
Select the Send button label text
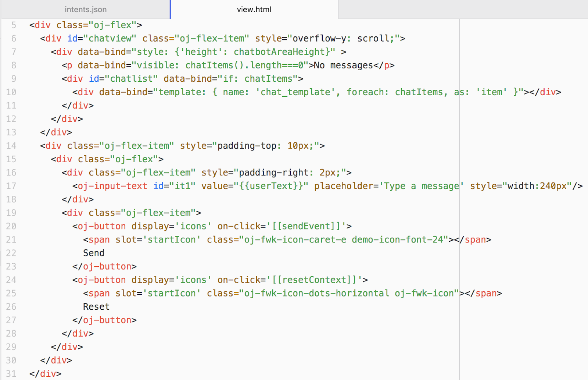point(94,253)
